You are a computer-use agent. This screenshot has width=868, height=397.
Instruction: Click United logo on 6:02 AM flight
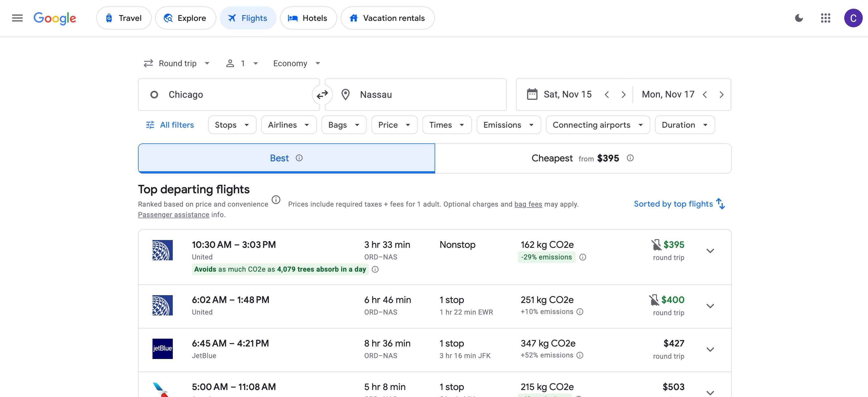pyautogui.click(x=162, y=306)
